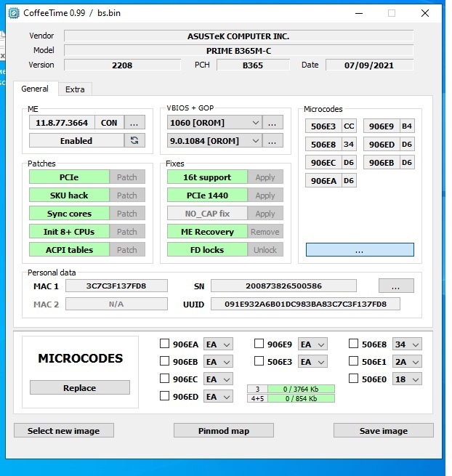452x476 pixels.
Task: Check the 906E9 microcode checkbox
Action: tap(259, 344)
